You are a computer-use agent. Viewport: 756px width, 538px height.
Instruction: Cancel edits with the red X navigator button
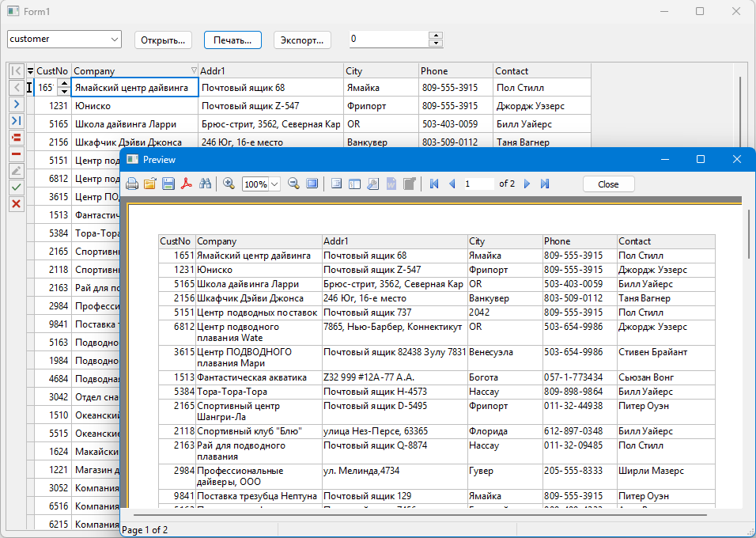point(16,203)
